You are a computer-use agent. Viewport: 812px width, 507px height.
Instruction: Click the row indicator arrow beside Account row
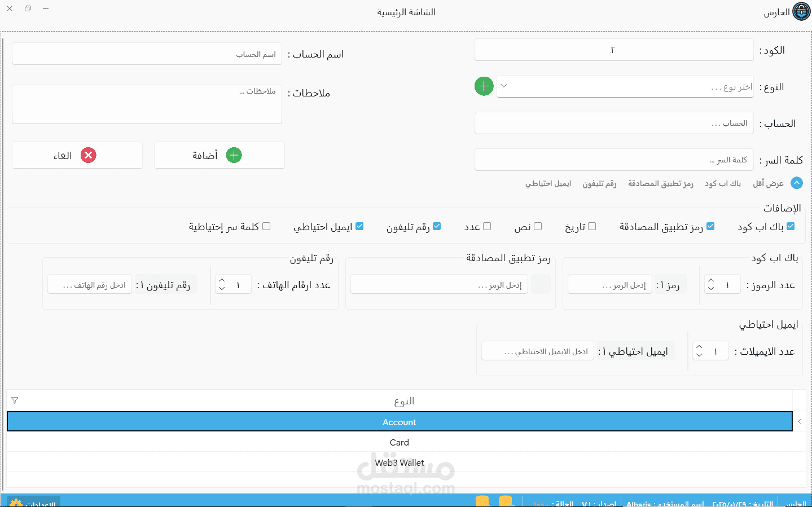pos(800,421)
